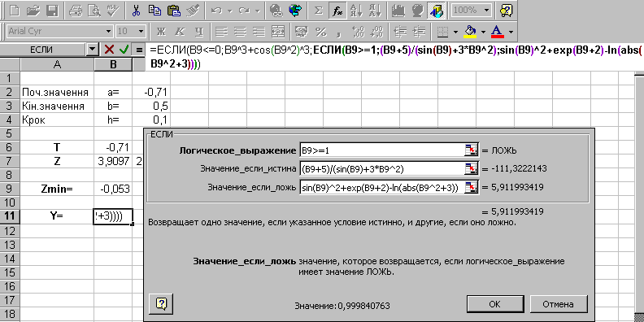This screenshot has height=322, width=644.
Task: Insert a hyperlink with the globe-chain icon
Action: point(276,11)
